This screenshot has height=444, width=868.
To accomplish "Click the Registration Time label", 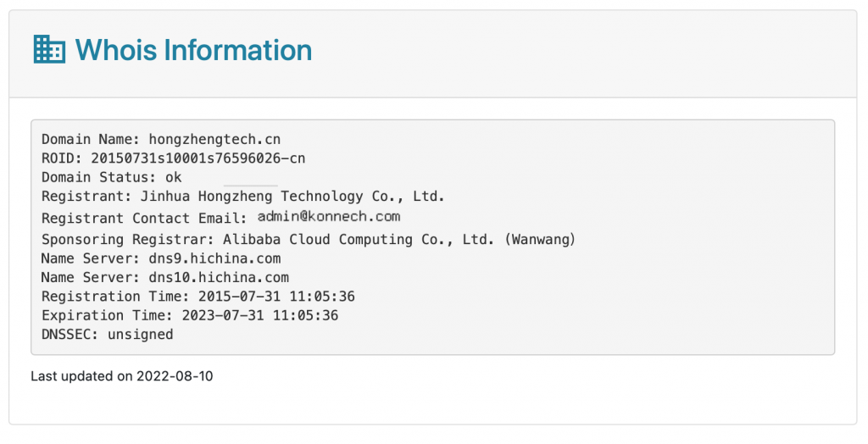I will click(x=115, y=297).
